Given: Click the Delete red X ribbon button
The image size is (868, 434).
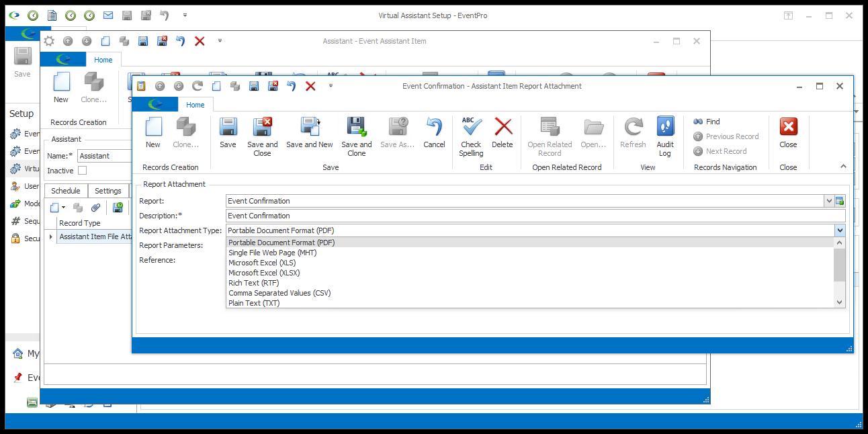Looking at the screenshot, I should click(503, 132).
